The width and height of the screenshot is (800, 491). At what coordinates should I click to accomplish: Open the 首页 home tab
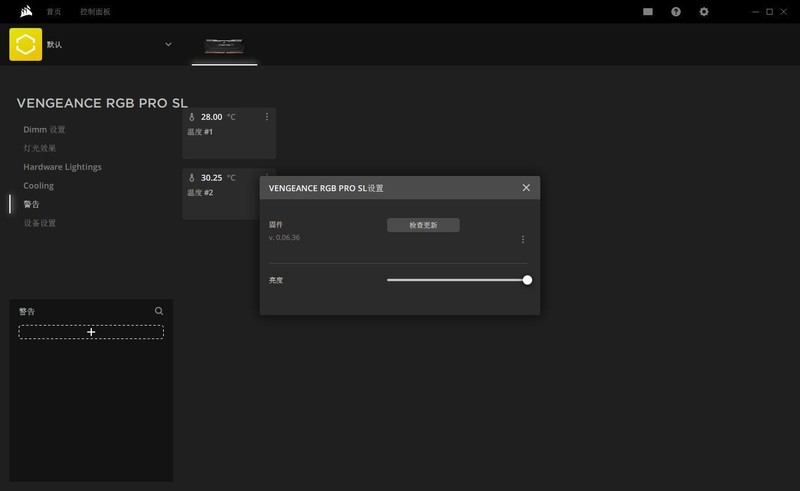(x=54, y=12)
